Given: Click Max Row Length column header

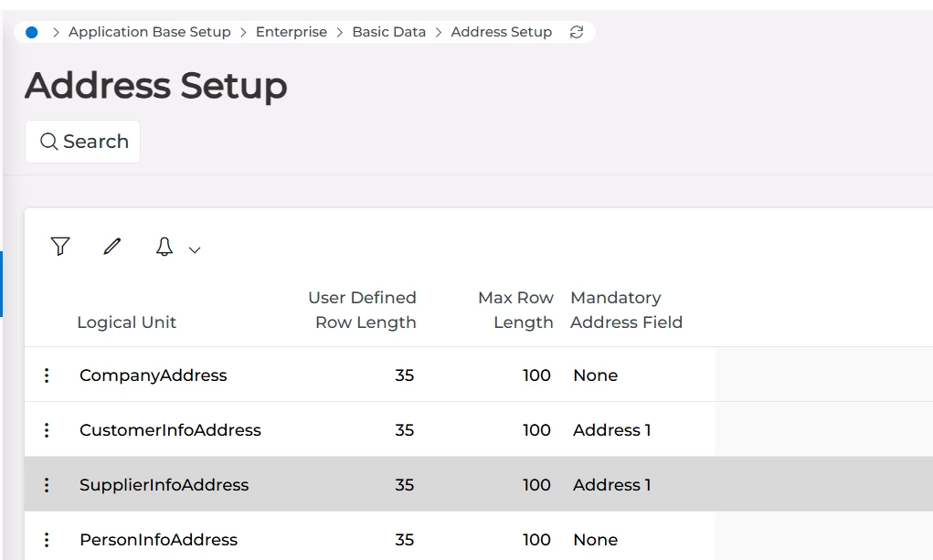Looking at the screenshot, I should [516, 310].
